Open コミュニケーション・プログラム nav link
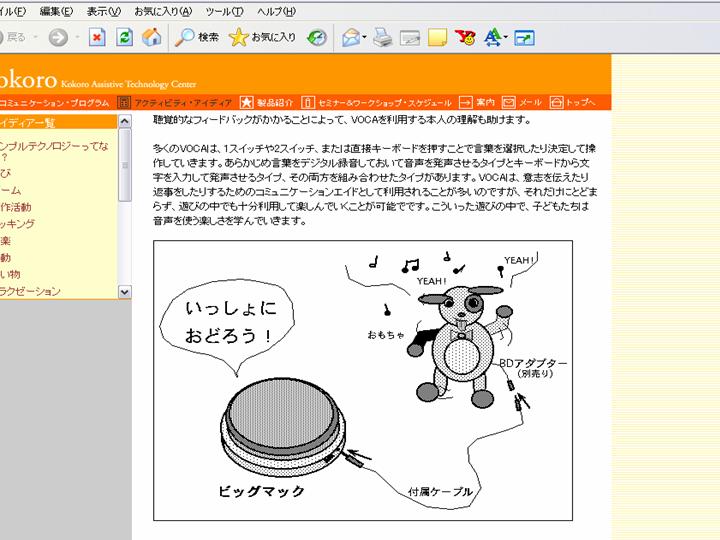Image resolution: width=720 pixels, height=540 pixels. tap(54, 102)
